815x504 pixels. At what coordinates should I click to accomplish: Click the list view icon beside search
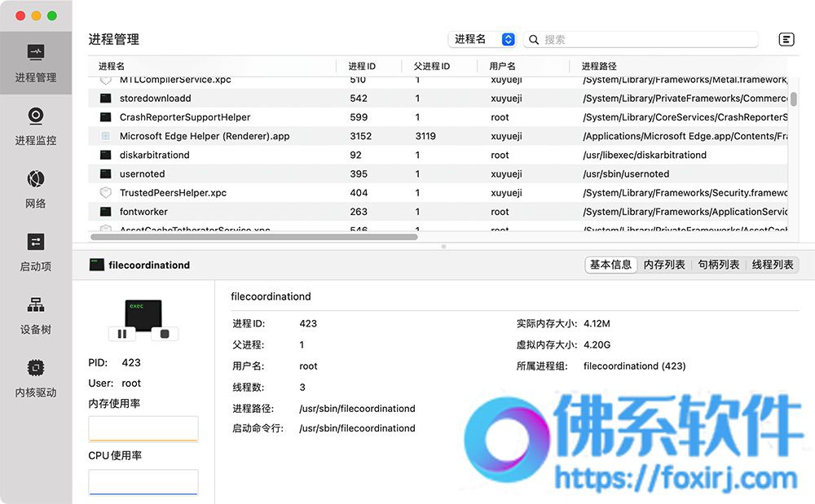point(786,39)
